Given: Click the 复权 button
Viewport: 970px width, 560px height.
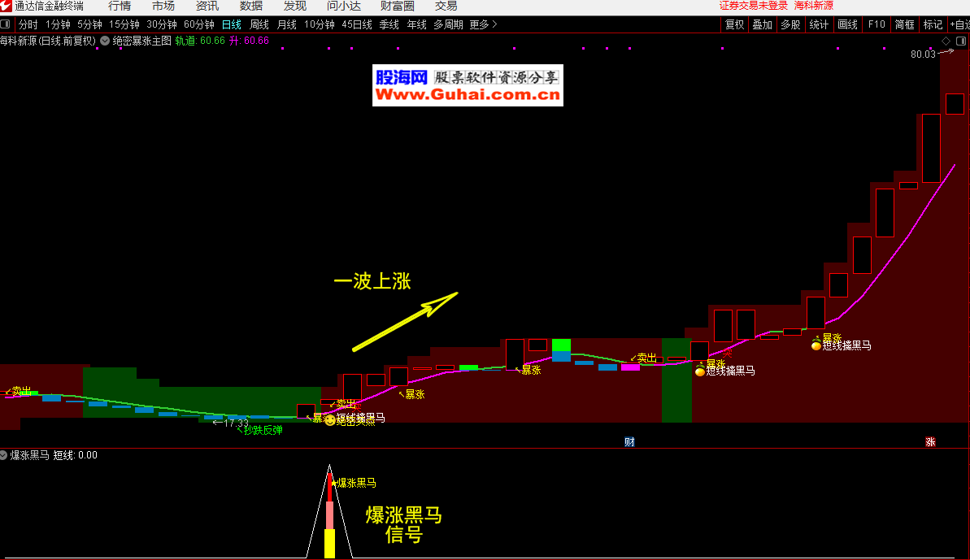Looking at the screenshot, I should 735,24.
